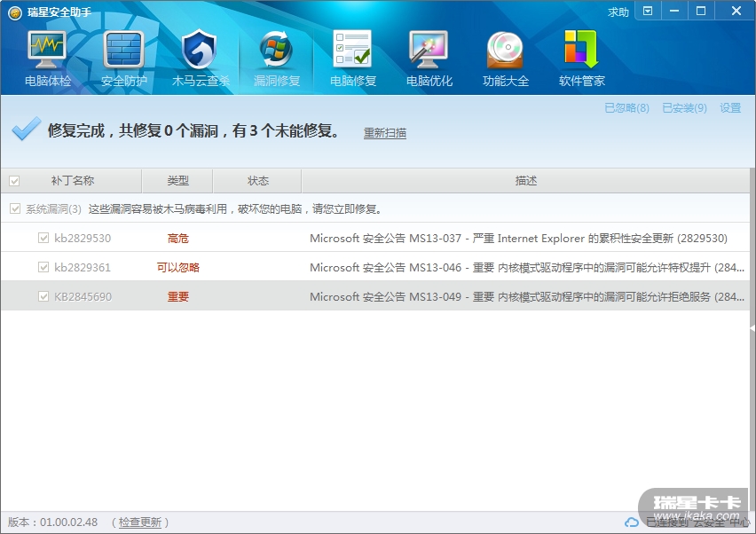Image resolution: width=756 pixels, height=534 pixels.
Task: Click the 重要 type label
Action: pyautogui.click(x=178, y=297)
